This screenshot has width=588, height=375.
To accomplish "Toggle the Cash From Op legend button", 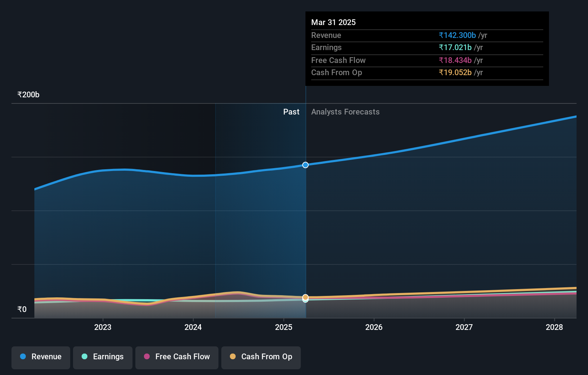I will point(261,357).
